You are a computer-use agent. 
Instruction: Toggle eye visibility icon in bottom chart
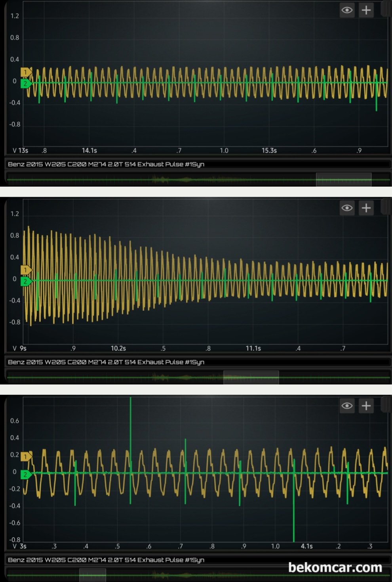[x=347, y=406]
